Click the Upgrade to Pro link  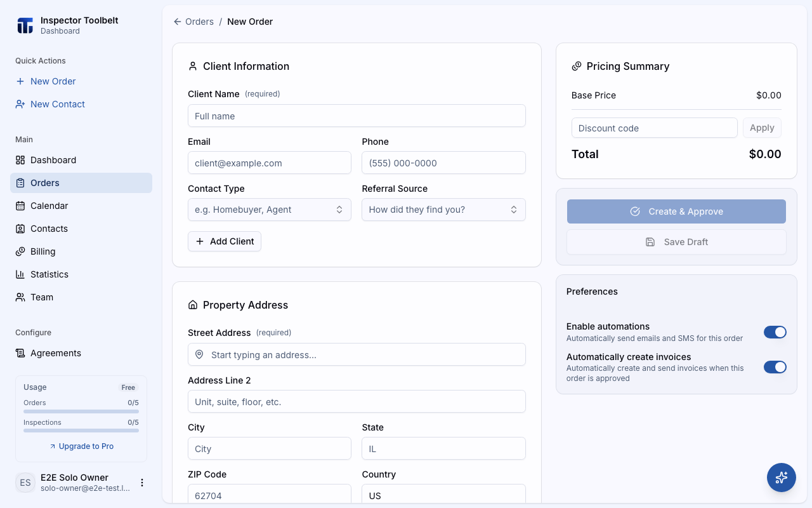pyautogui.click(x=81, y=446)
